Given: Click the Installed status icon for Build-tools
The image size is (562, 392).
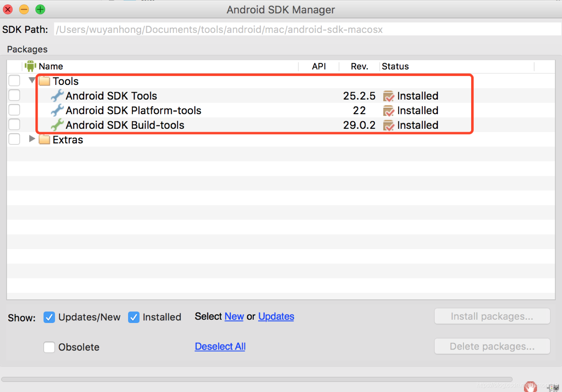Looking at the screenshot, I should [x=388, y=125].
